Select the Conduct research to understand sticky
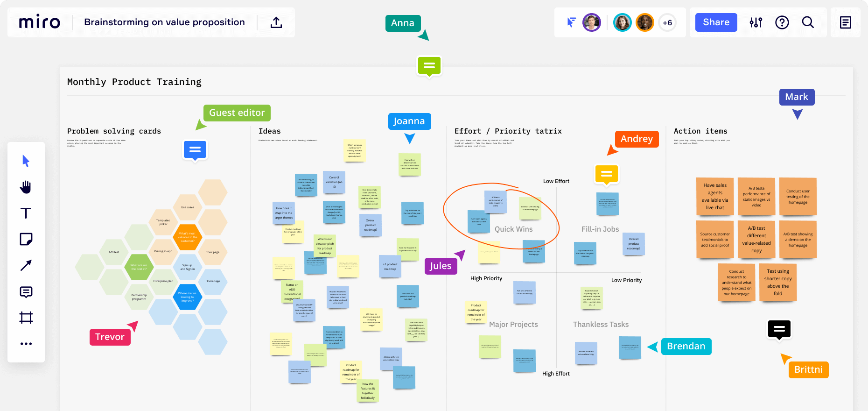The image size is (868, 411). (x=736, y=283)
